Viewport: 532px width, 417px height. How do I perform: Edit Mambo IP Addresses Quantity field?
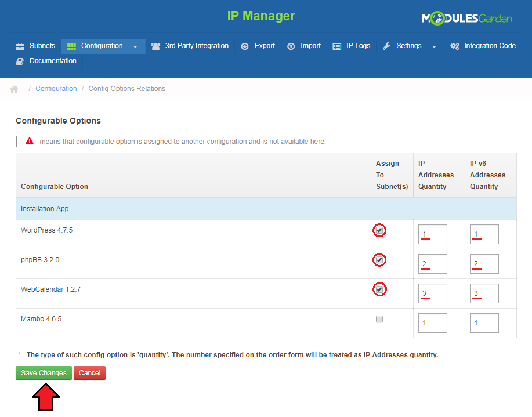pos(433,322)
